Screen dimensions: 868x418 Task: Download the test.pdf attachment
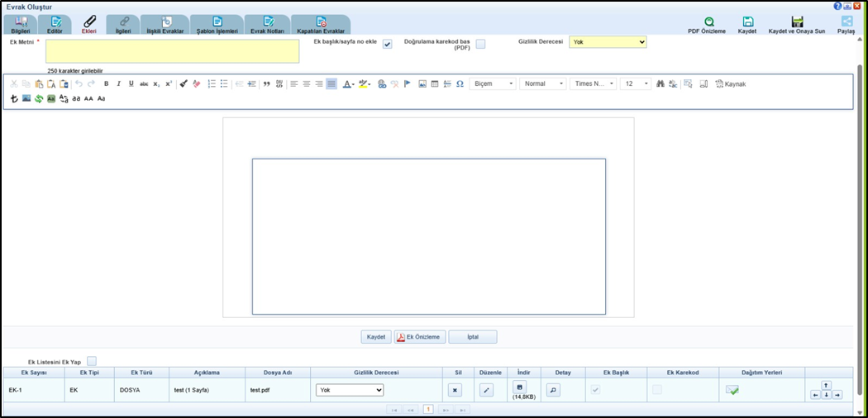click(x=519, y=387)
